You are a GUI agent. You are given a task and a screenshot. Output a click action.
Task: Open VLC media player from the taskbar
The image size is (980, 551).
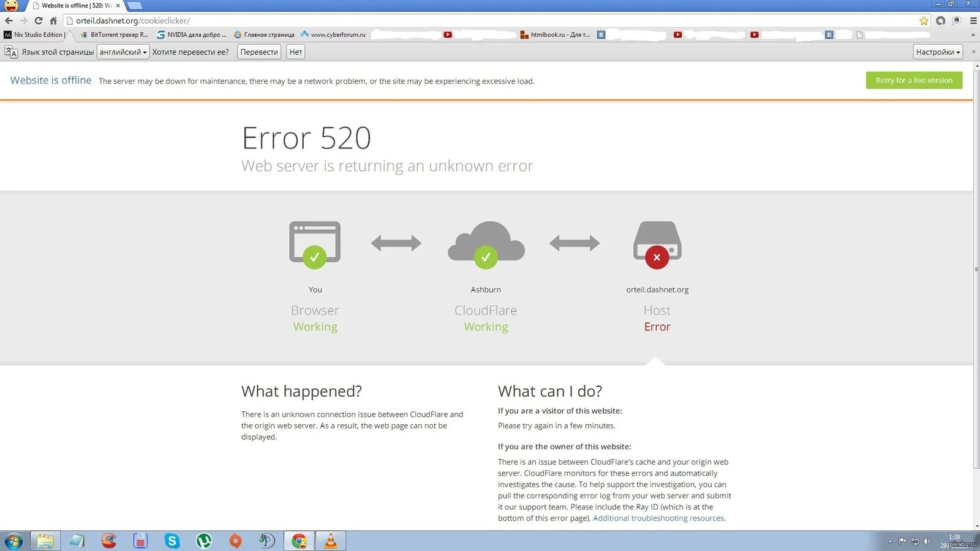click(x=331, y=541)
